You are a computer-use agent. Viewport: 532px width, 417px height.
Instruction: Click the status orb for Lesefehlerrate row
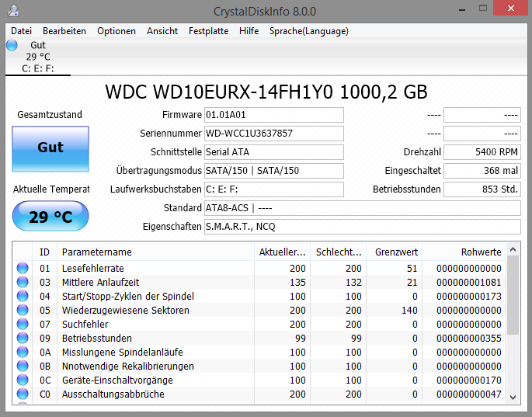click(x=23, y=268)
